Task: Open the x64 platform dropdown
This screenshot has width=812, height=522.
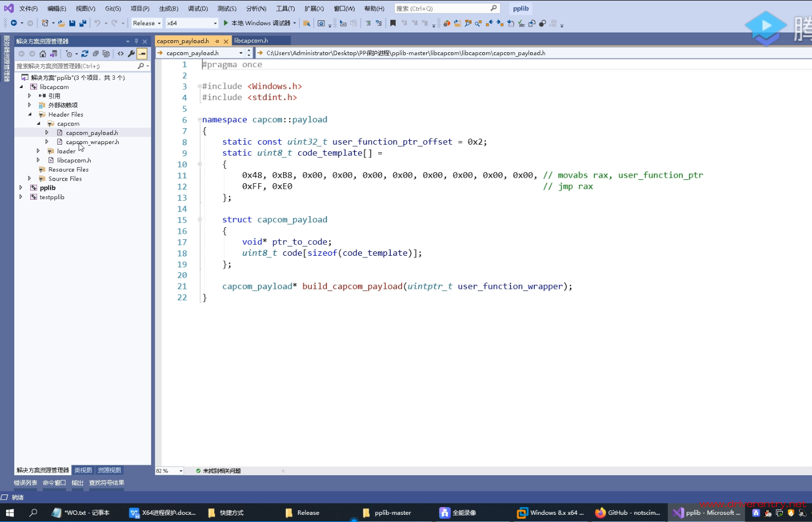Action: (192, 23)
